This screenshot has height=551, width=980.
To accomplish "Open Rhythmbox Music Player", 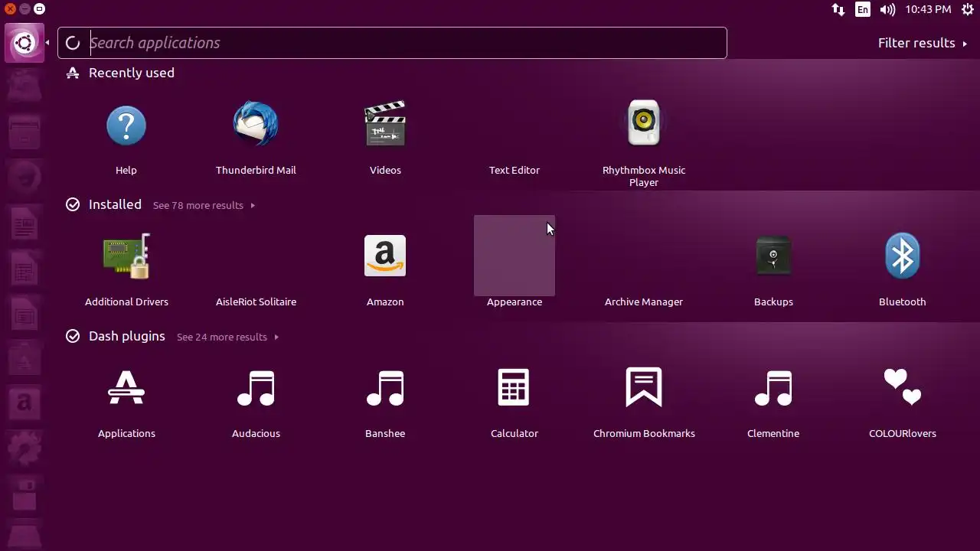I will coord(644,122).
